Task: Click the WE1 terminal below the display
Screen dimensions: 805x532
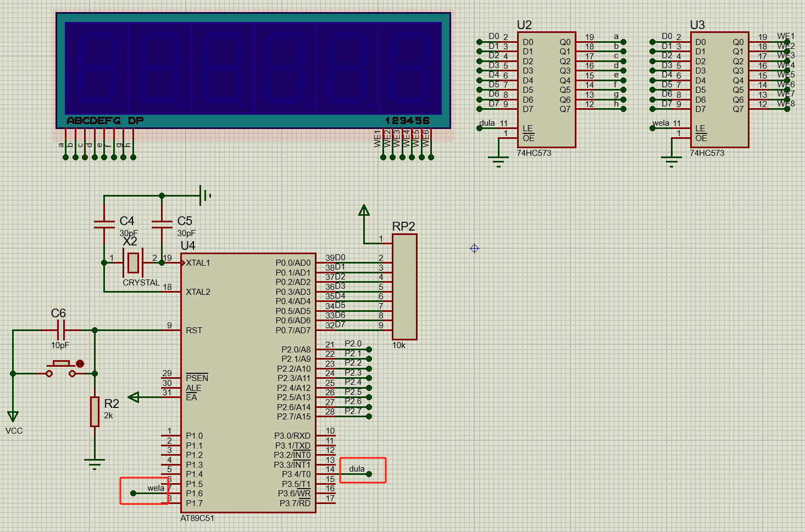Action: coord(383,158)
